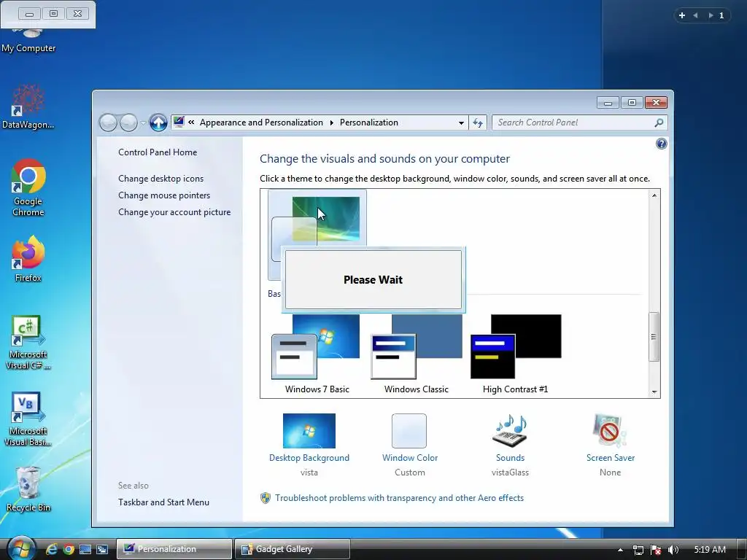Click the Up arrow navigation button
Image resolution: width=747 pixels, height=560 pixels.
coord(158,122)
